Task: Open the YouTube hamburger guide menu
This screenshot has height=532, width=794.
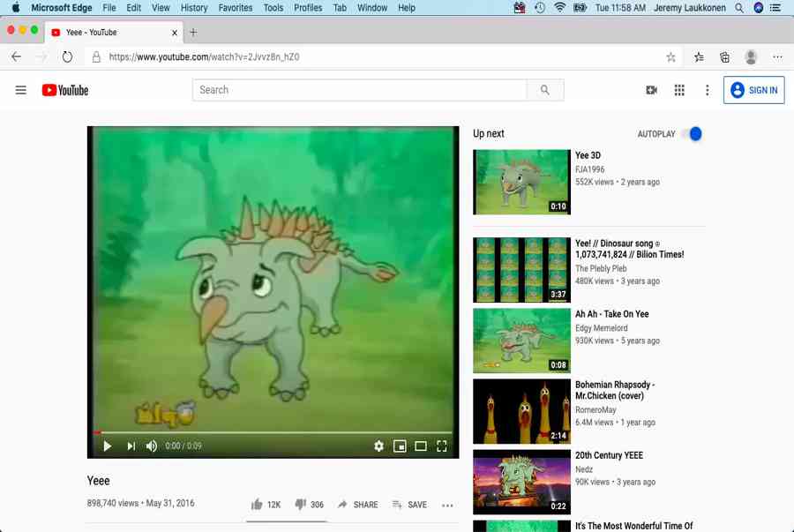Action: click(21, 90)
